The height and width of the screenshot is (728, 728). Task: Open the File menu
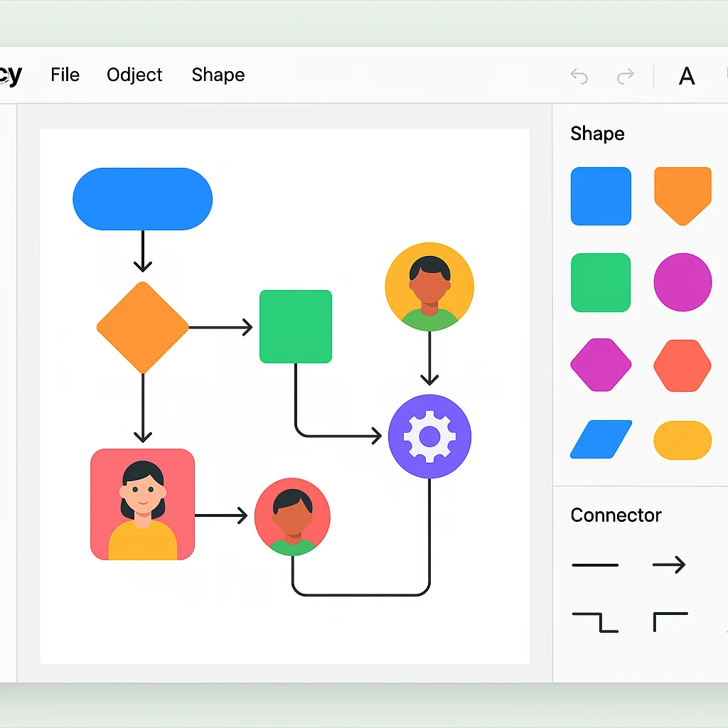click(65, 75)
